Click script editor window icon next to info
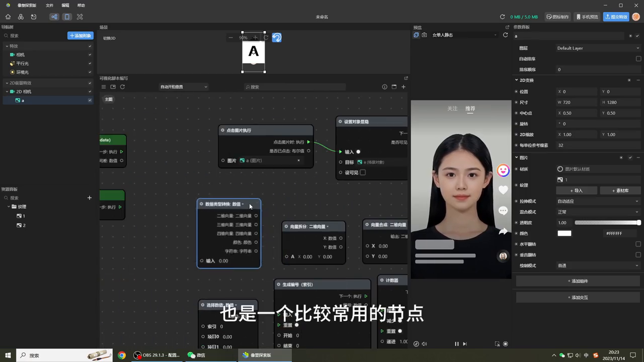 click(394, 87)
